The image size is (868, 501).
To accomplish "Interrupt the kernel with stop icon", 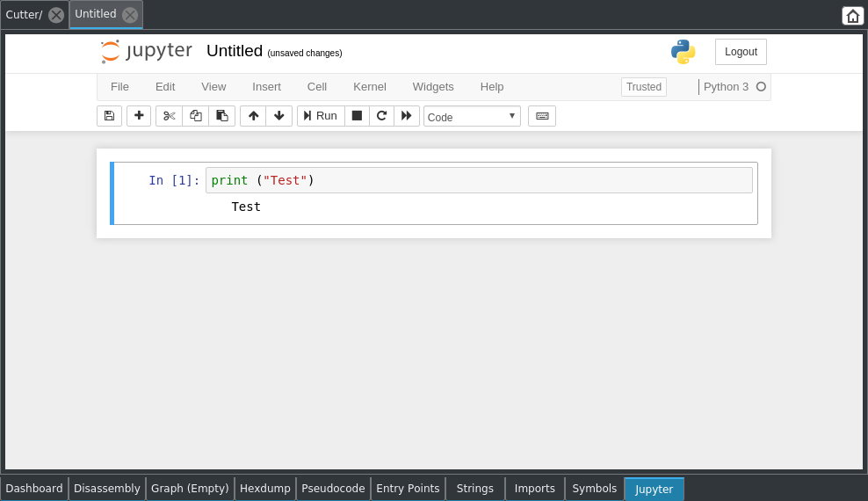I will pyautogui.click(x=357, y=116).
